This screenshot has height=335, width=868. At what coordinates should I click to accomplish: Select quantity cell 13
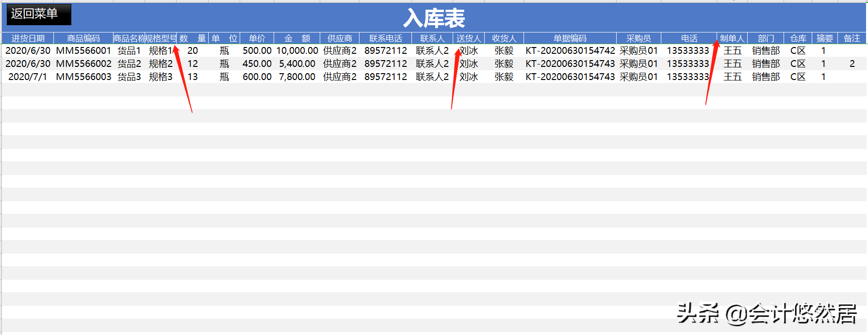point(193,77)
